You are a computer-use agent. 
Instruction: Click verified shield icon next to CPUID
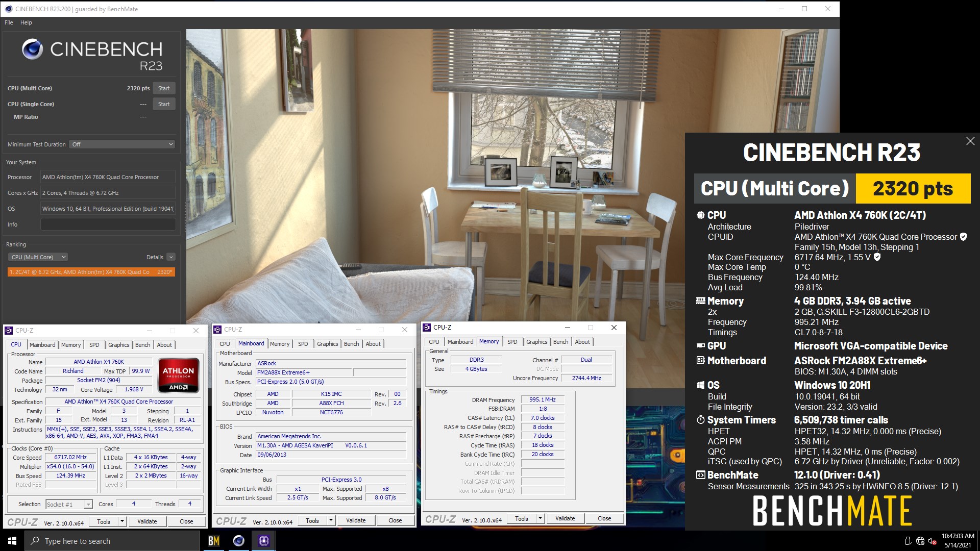coord(963,237)
